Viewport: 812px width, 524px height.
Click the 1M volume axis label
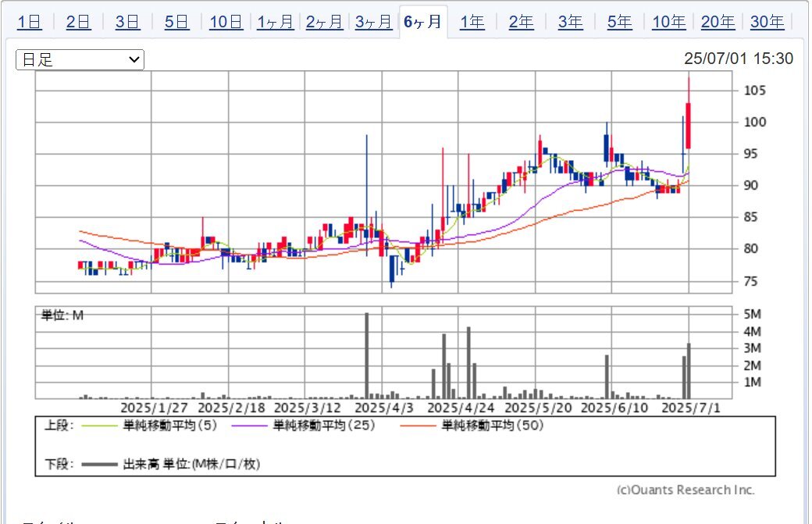[753, 382]
